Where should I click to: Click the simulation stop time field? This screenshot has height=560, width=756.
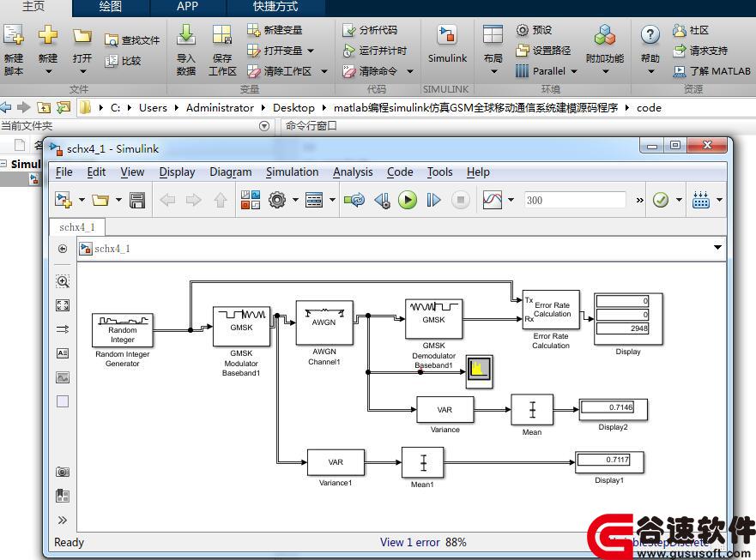coord(575,200)
